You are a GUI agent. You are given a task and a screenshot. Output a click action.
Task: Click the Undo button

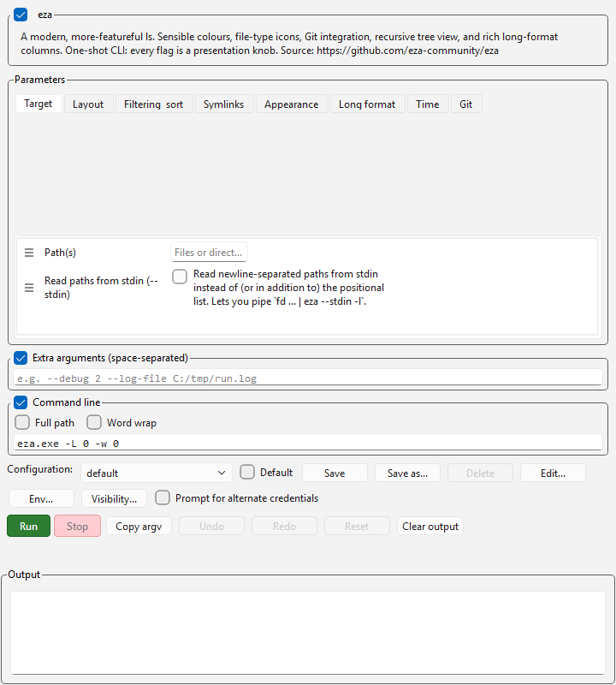[211, 526]
